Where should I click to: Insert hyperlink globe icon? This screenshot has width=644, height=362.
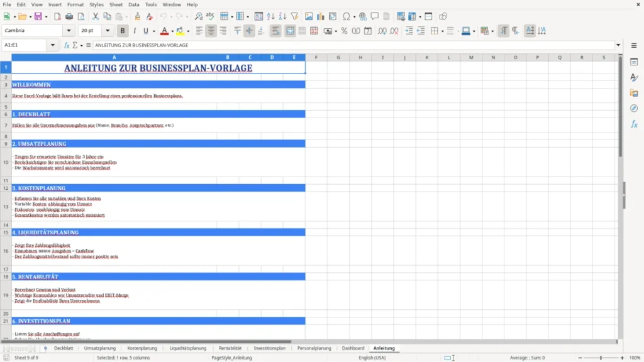pos(363,16)
